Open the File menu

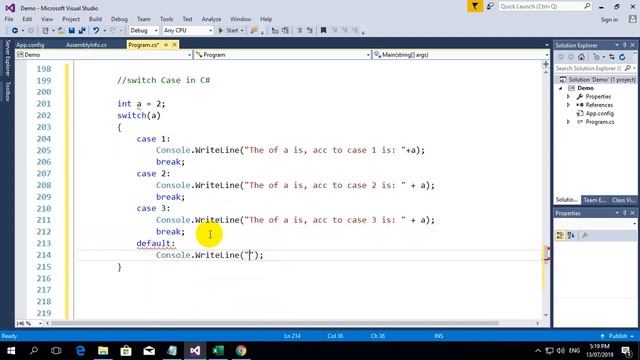(9, 19)
